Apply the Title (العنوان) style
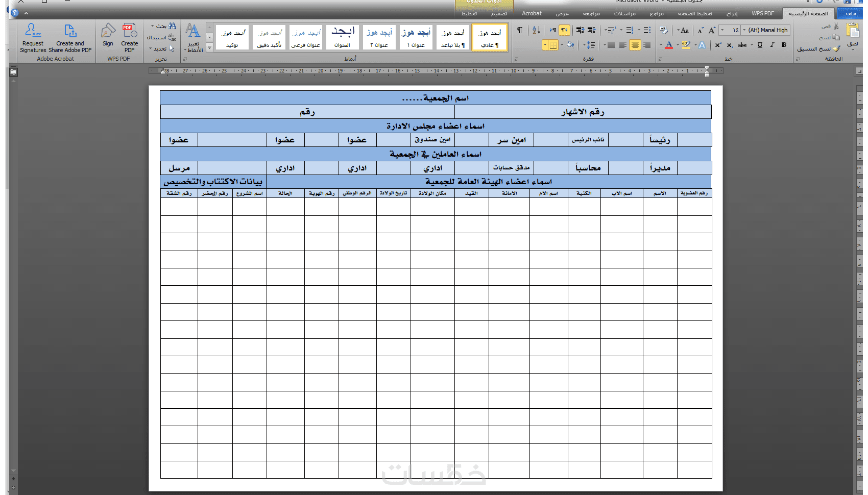 (343, 38)
